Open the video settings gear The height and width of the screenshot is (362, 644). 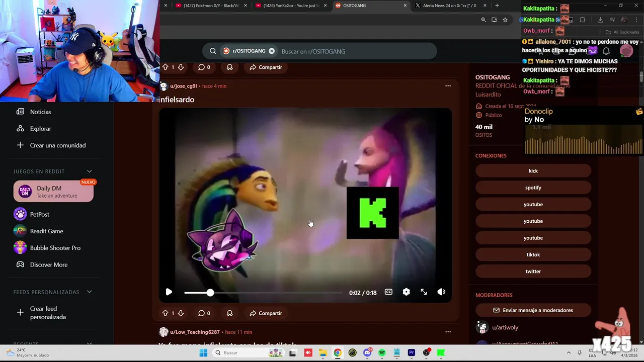(406, 292)
